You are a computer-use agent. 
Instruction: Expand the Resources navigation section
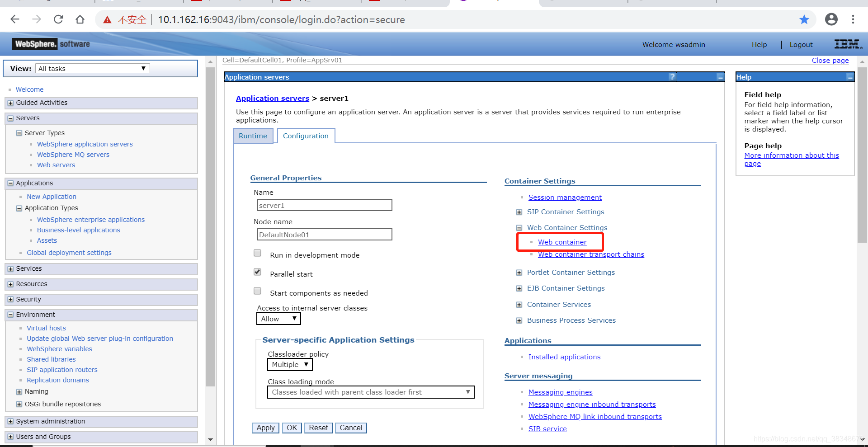coord(10,284)
